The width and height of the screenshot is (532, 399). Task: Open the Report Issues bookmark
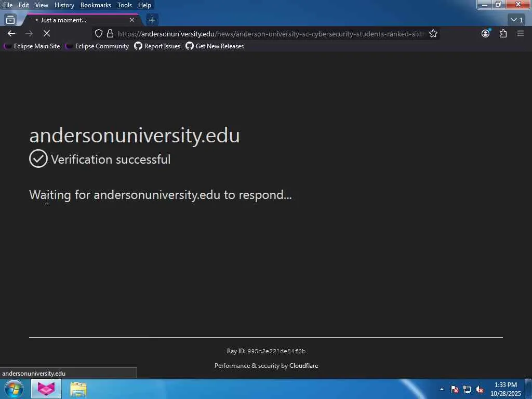click(x=157, y=46)
